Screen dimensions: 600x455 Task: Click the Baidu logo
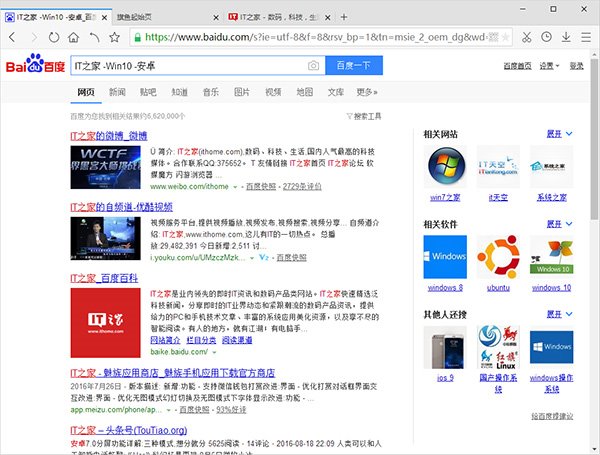click(36, 66)
